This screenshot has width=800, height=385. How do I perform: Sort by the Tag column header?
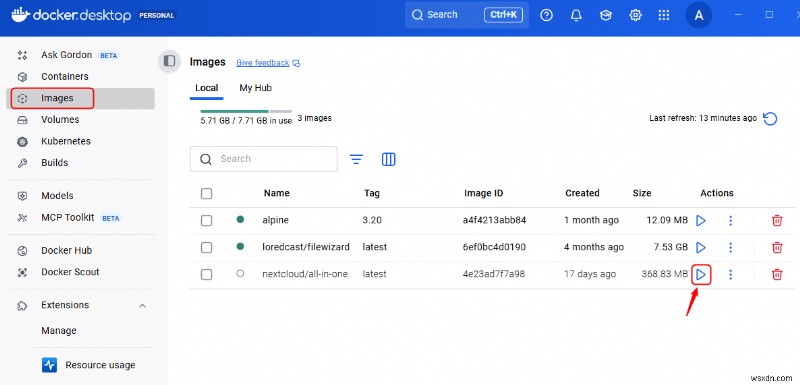point(371,193)
